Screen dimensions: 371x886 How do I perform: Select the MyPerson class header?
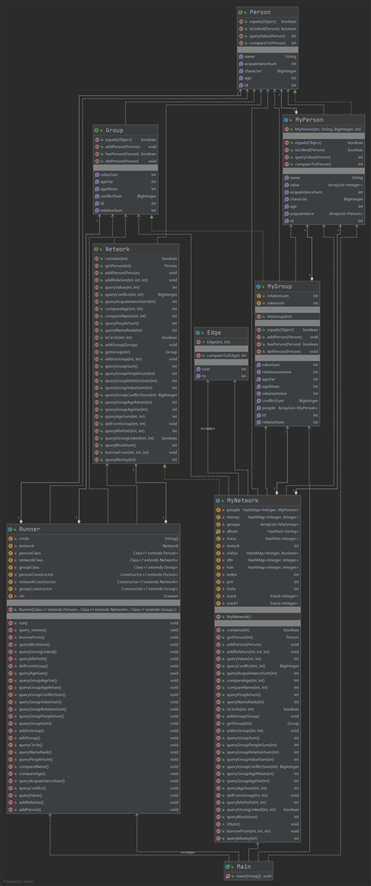tap(323, 120)
